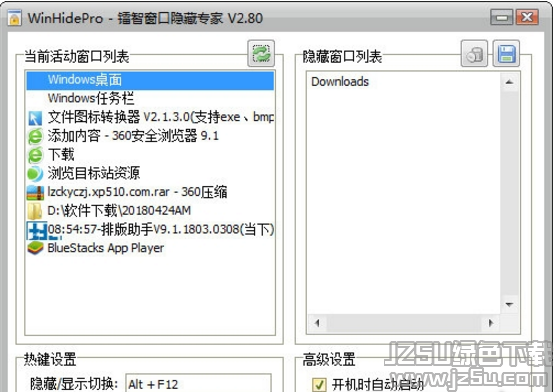Click the 360压缩 archive icon
This screenshot has width=554, height=392.
(x=35, y=193)
